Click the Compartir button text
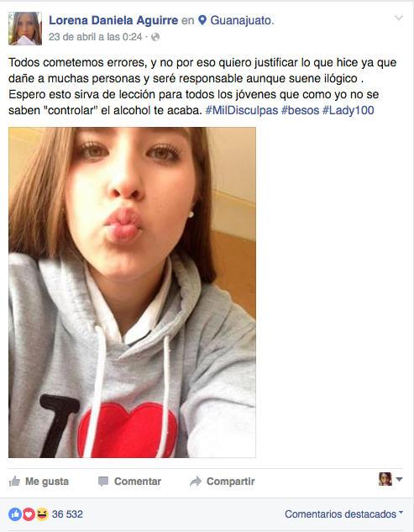414x532 pixels. 231,481
